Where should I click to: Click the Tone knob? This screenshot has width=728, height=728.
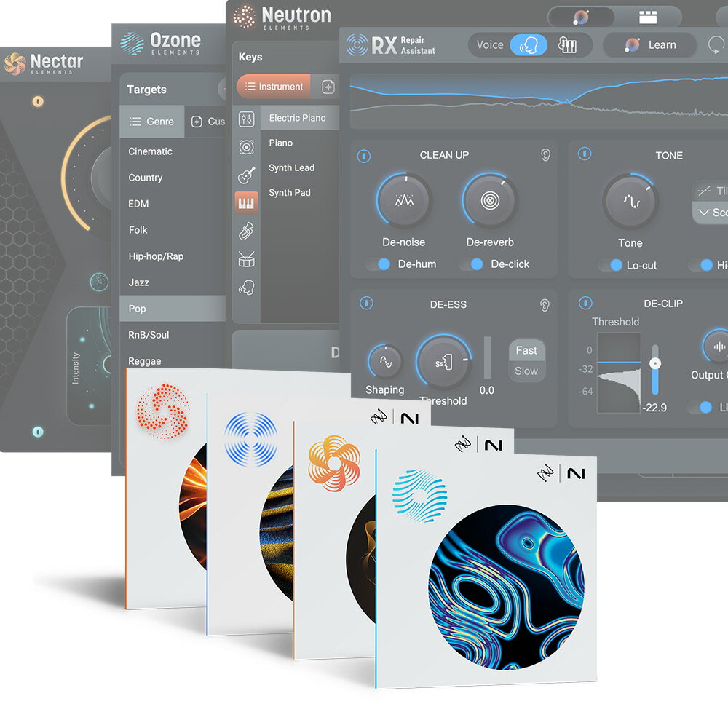(x=630, y=202)
